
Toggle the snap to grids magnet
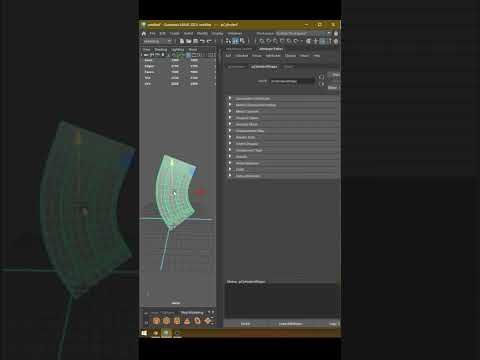point(262,41)
